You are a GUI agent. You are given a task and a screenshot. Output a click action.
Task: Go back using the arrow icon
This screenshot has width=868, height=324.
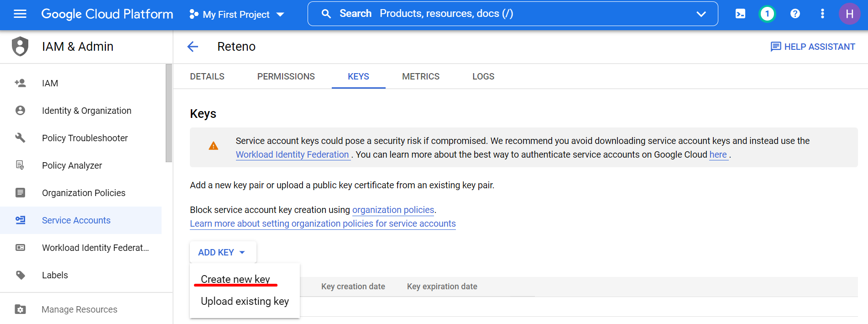coord(193,47)
